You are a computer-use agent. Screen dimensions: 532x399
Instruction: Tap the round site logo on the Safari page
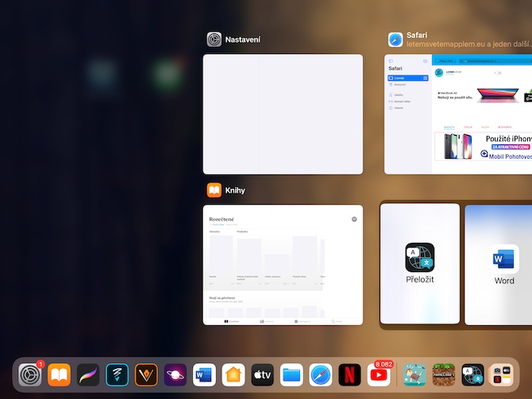pyautogui.click(x=439, y=73)
